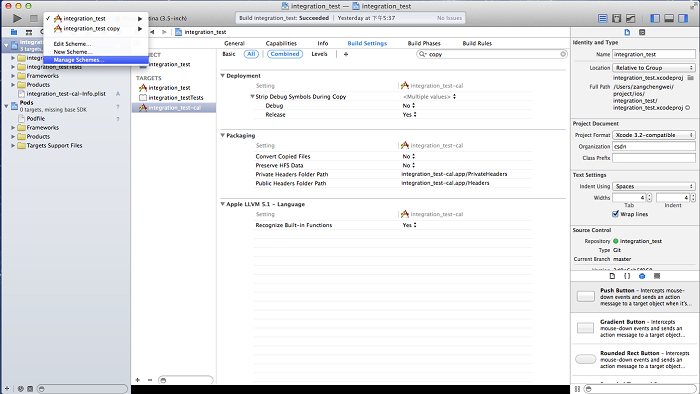Image resolution: width=700 pixels, height=394 pixels.
Task: Click Edit Scheme in the menu
Action: [x=72, y=44]
